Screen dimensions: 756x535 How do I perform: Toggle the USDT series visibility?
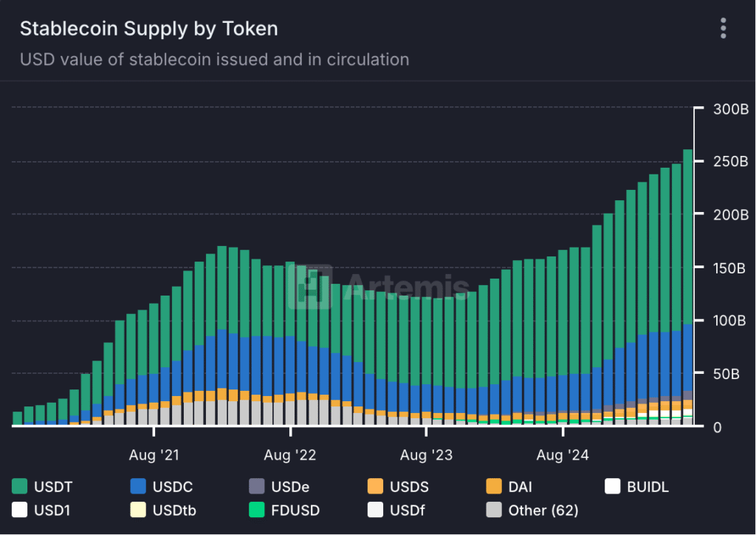34,486
